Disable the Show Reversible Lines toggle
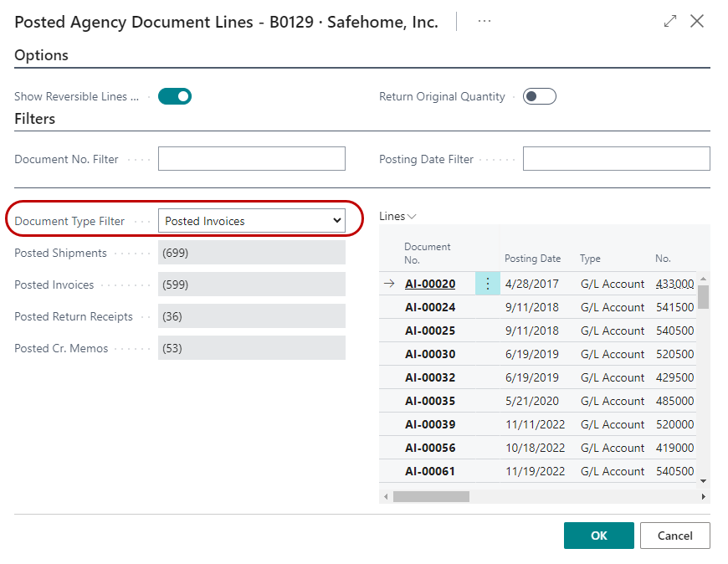Viewport: 728px width, 564px height. pos(175,96)
